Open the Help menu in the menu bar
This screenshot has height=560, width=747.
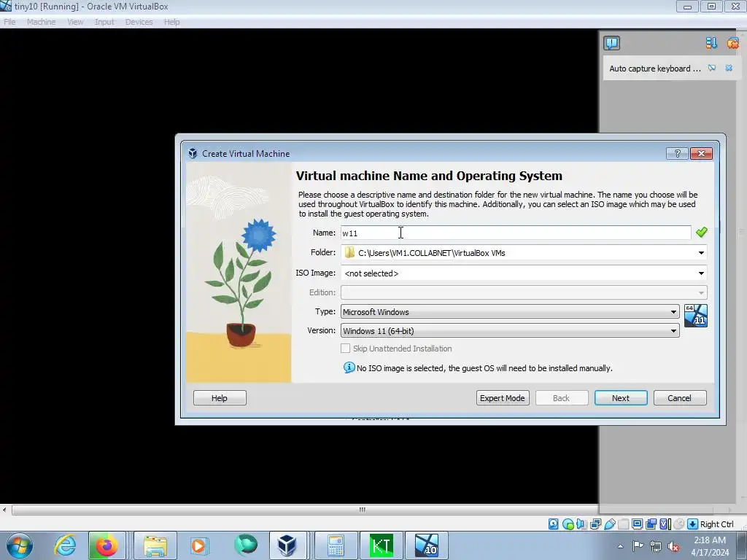click(x=172, y=22)
